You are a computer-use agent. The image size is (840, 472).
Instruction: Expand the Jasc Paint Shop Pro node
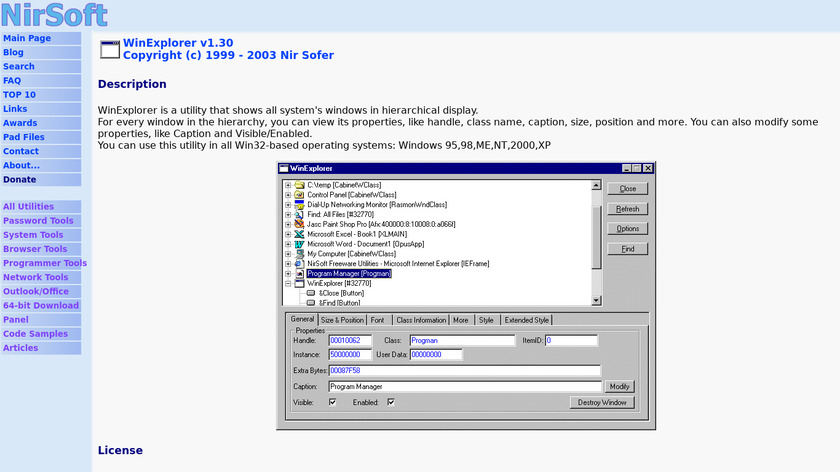[288, 224]
